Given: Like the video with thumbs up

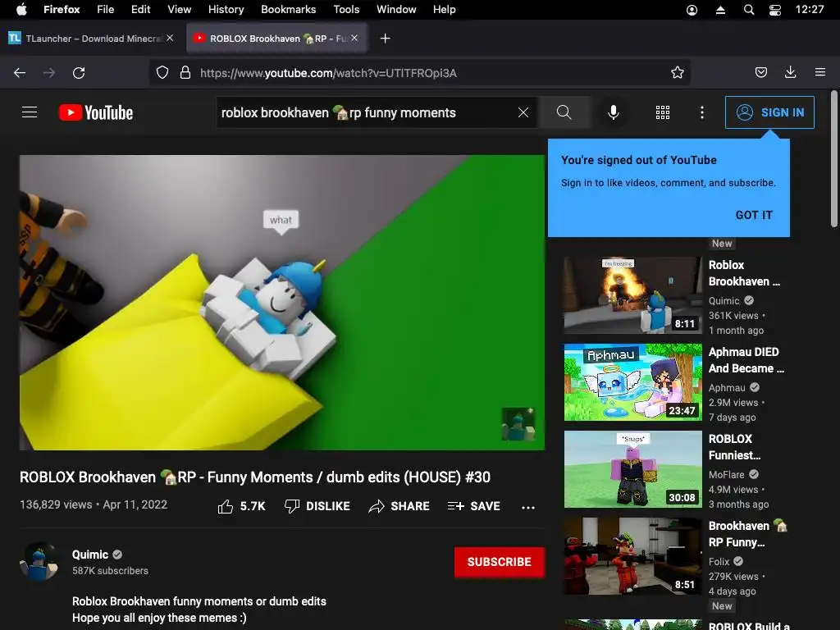Looking at the screenshot, I should pos(242,506).
